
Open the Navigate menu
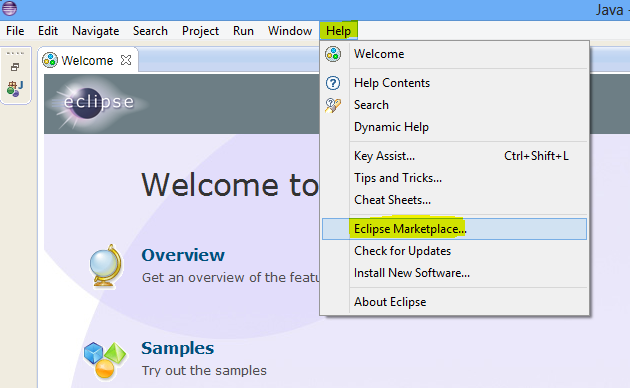(96, 31)
